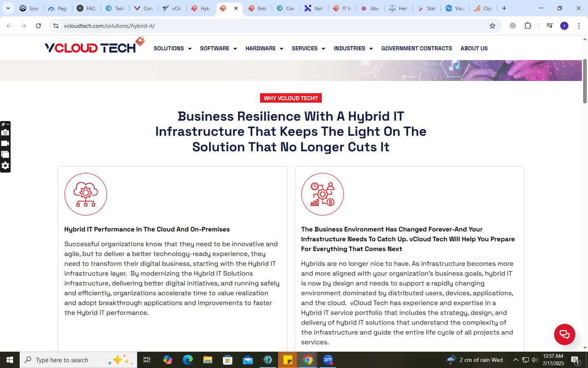The image size is (588, 368).
Task: Open Microsoft Edge from the taskbar
Action: coord(187,360)
